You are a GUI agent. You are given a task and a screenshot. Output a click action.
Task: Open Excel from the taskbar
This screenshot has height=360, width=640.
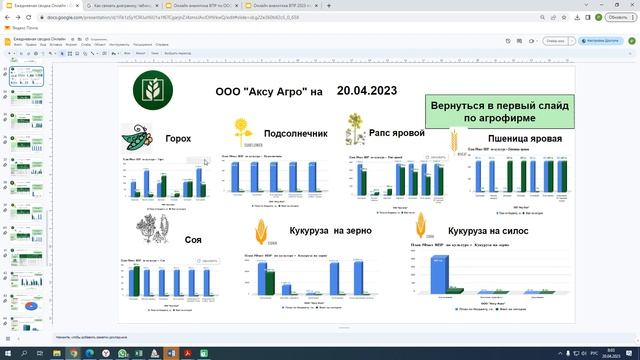pyautogui.click(x=138, y=353)
